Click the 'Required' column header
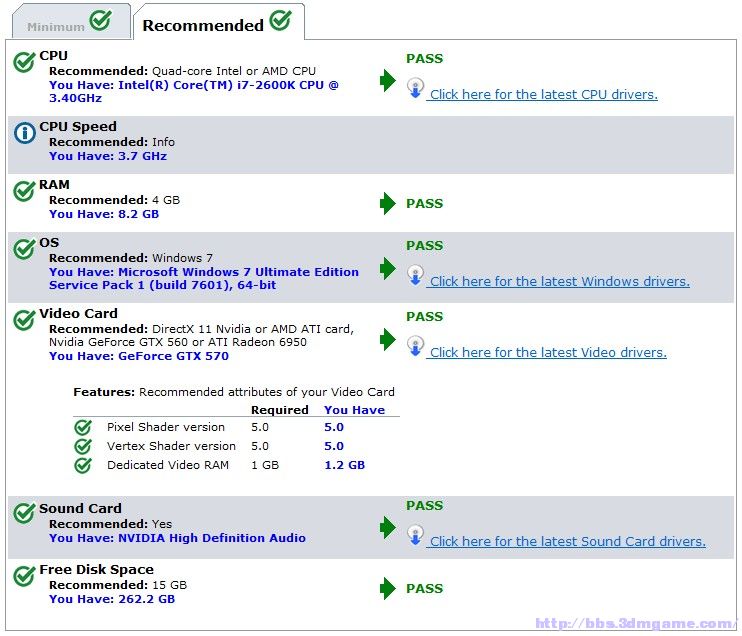Image resolution: width=742 pixels, height=636 pixels. tap(280, 410)
